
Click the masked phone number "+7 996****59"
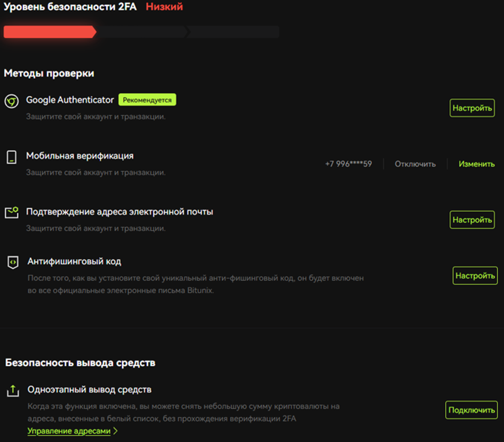[x=348, y=164]
